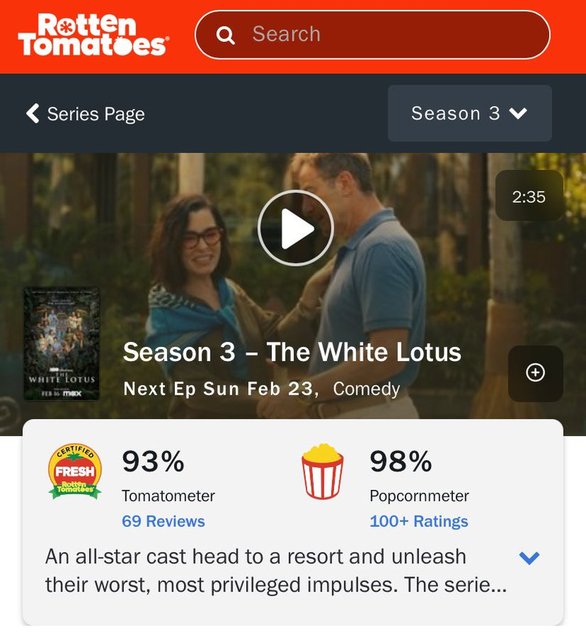586x640 pixels.
Task: Click the 93% Tomatometer score
Action: click(x=153, y=462)
